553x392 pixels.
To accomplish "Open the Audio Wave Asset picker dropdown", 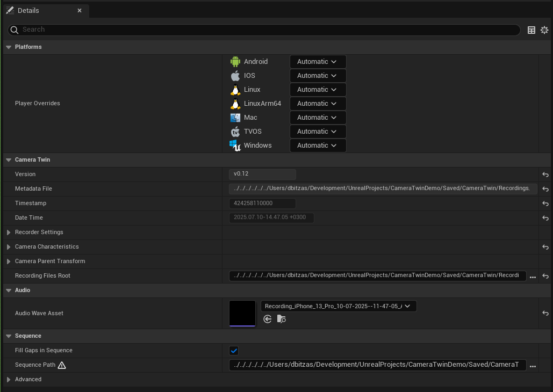I will click(339, 306).
